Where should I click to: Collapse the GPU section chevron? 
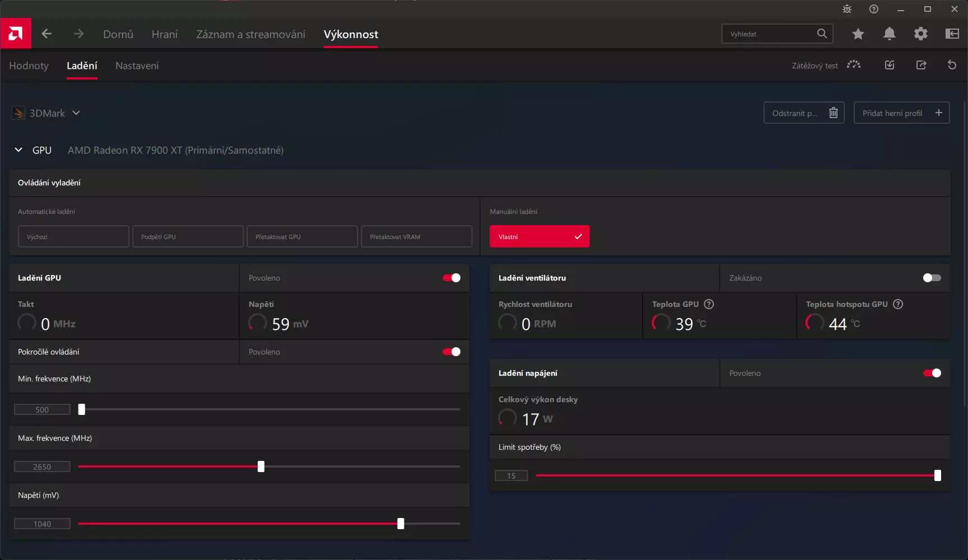[x=18, y=150]
